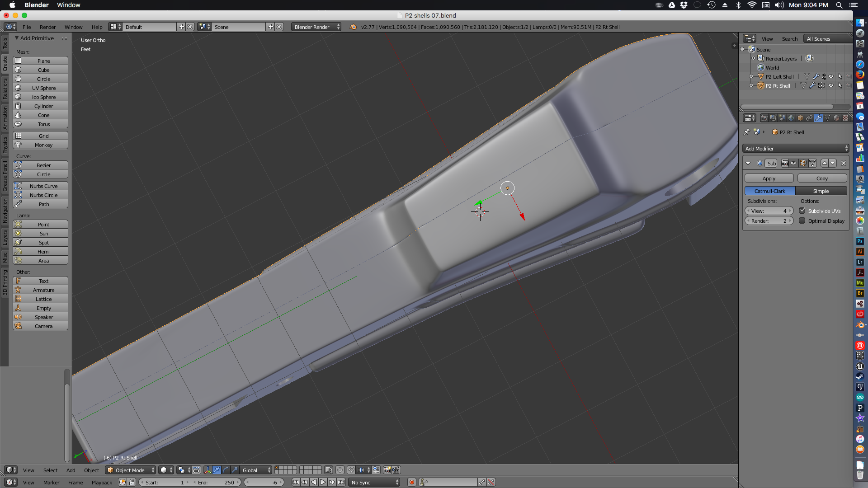Screen dimensions: 868x488
Task: Jump to the first frame in timeline
Action: coord(296,482)
